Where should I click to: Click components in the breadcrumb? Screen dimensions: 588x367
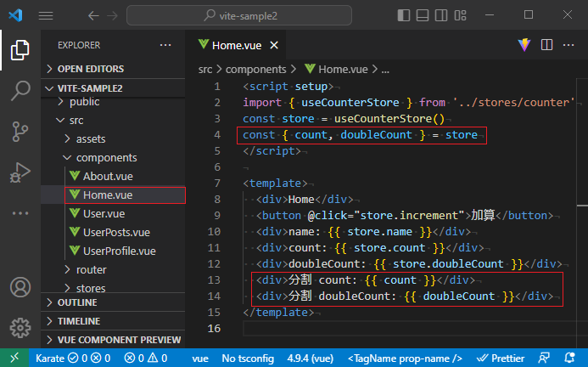255,70
